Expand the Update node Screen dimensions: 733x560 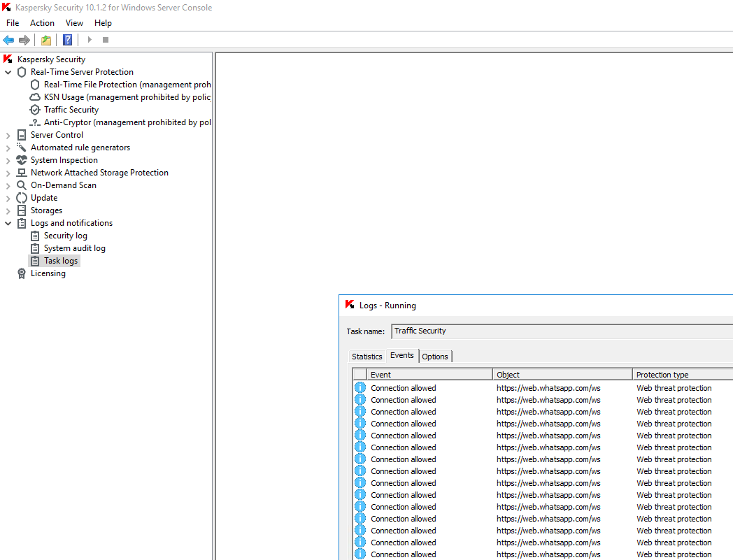(x=8, y=199)
